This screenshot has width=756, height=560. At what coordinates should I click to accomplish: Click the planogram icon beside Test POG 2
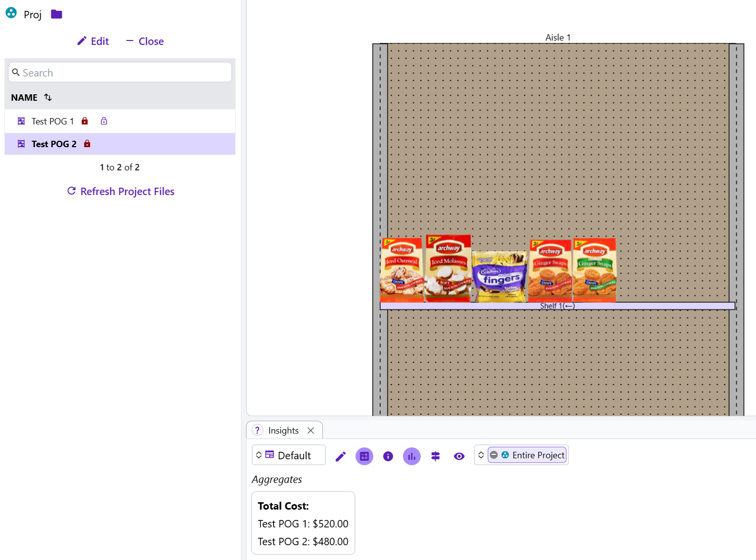point(21,144)
